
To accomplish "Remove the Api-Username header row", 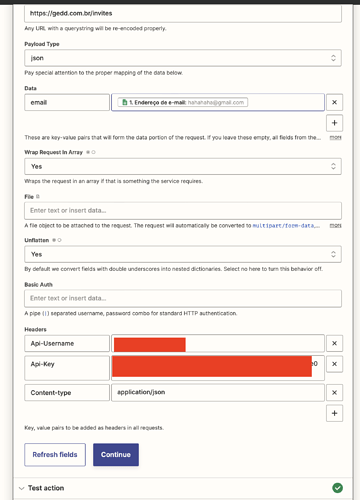I will [x=334, y=343].
